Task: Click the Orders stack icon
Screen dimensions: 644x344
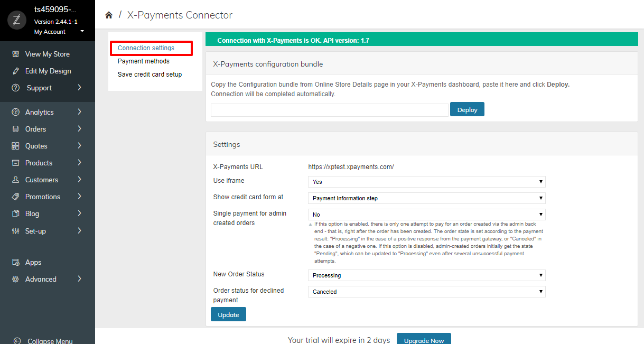Action: point(15,129)
